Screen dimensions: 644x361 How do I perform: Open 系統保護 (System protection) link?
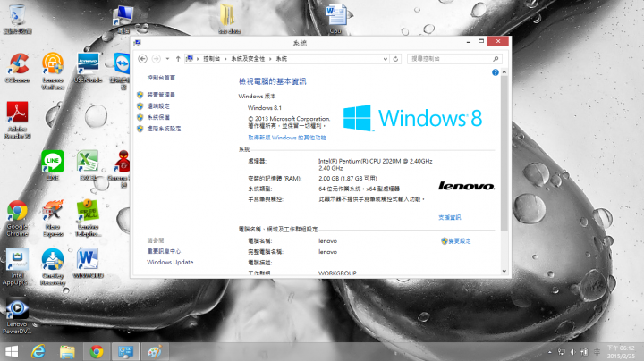pos(158,117)
